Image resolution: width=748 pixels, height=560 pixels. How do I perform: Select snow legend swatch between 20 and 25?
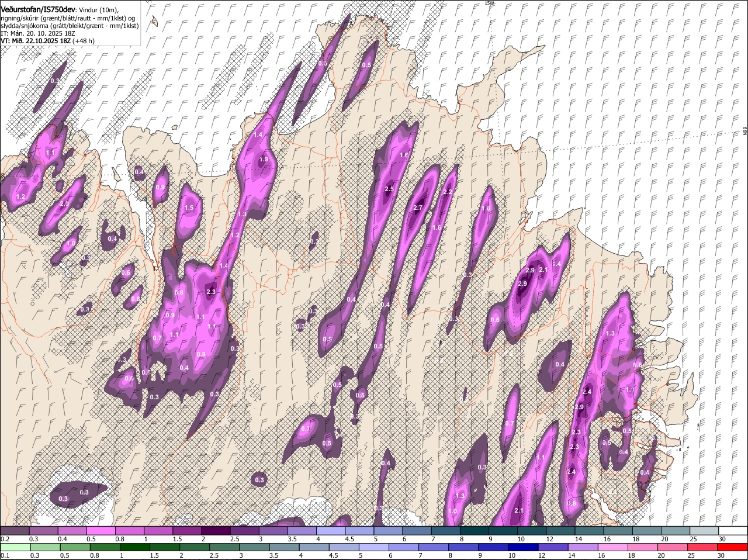point(675,531)
